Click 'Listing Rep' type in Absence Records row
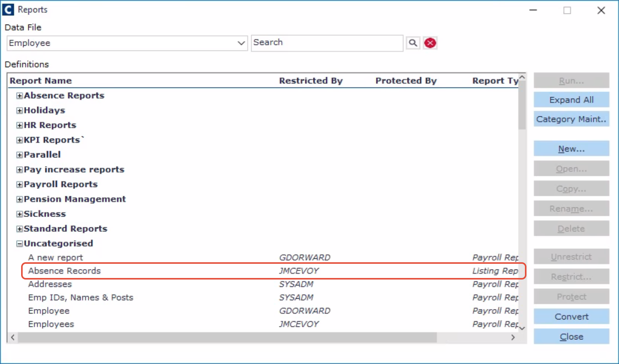619x364 pixels. 495,271
